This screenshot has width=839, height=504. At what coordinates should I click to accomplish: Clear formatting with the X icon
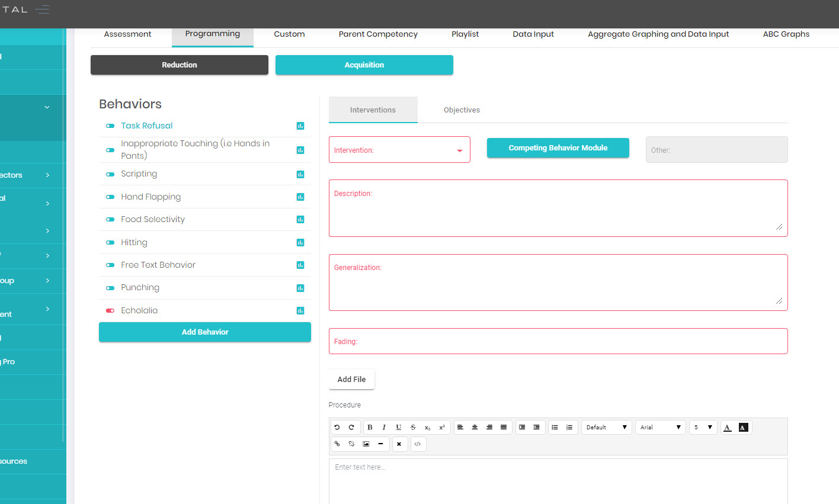click(399, 444)
